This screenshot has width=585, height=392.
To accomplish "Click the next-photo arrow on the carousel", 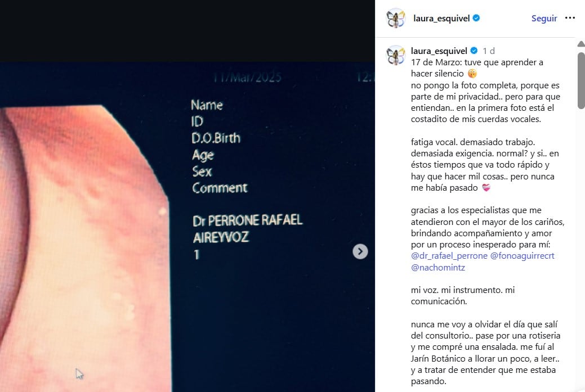I will 360,251.
